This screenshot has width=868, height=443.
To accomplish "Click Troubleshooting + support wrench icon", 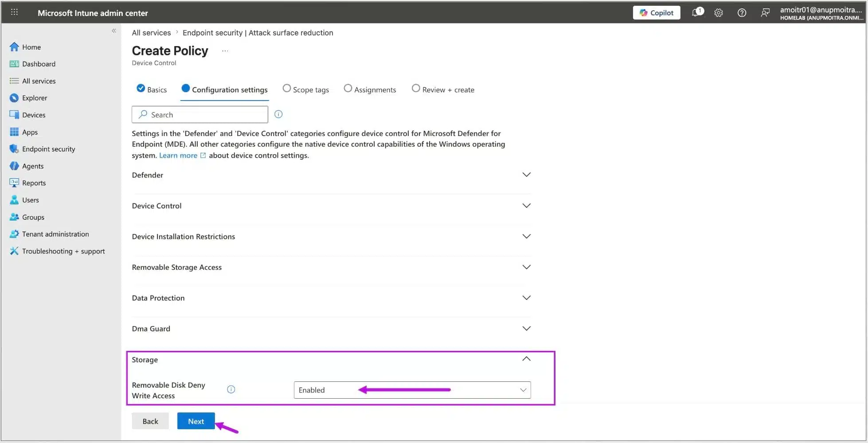I will [14, 251].
